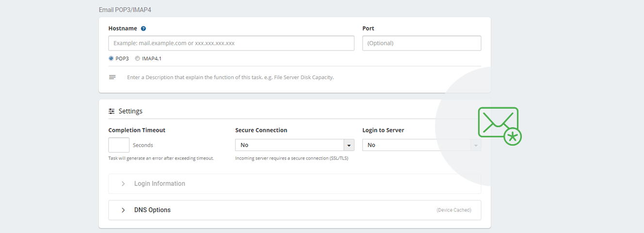Click the Hostname input field
This screenshot has height=233, width=644.
tap(231, 43)
